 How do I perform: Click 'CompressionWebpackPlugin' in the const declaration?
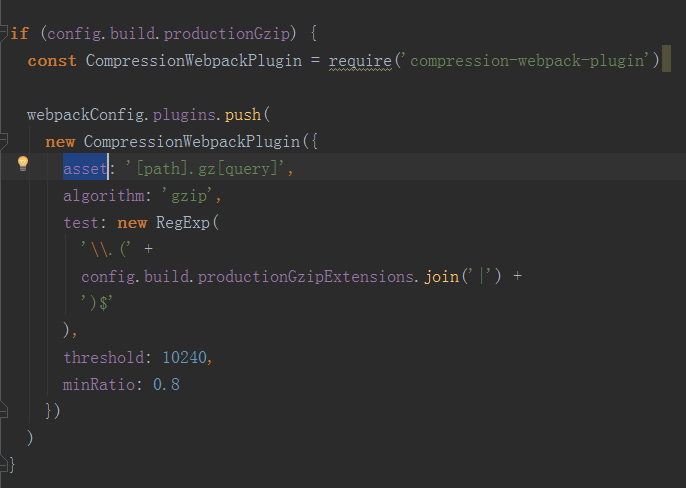(194, 61)
